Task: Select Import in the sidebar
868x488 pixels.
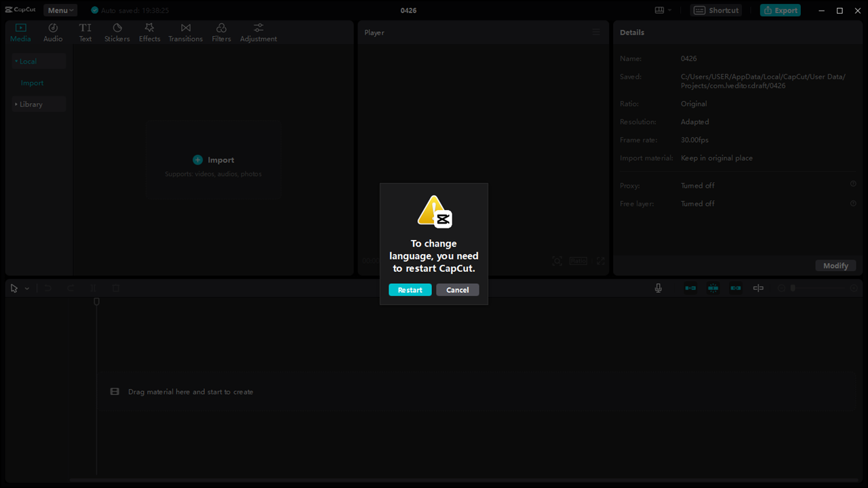Action: (32, 83)
